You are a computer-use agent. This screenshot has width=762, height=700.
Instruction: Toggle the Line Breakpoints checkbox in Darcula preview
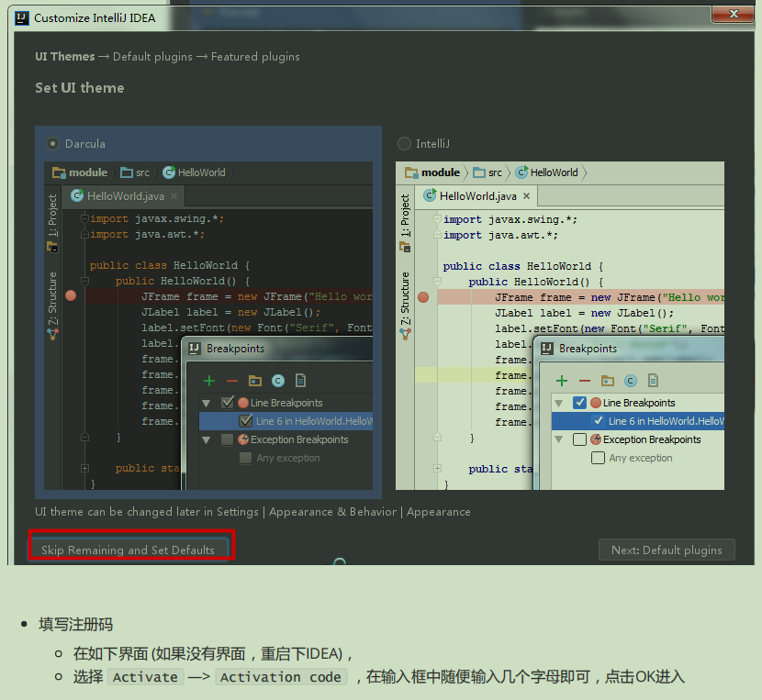[228, 403]
